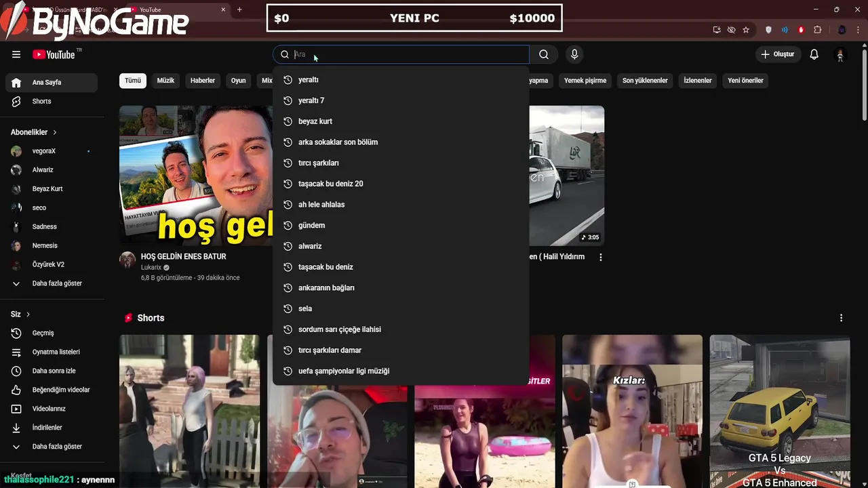Expand subscriptions with Daha fazla göster
868x488 pixels.
[x=52, y=284]
